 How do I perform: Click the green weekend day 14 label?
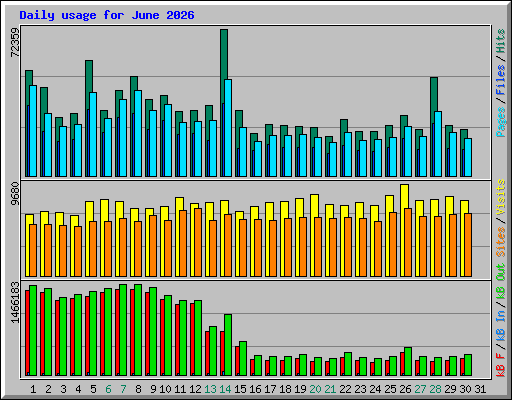225,389
